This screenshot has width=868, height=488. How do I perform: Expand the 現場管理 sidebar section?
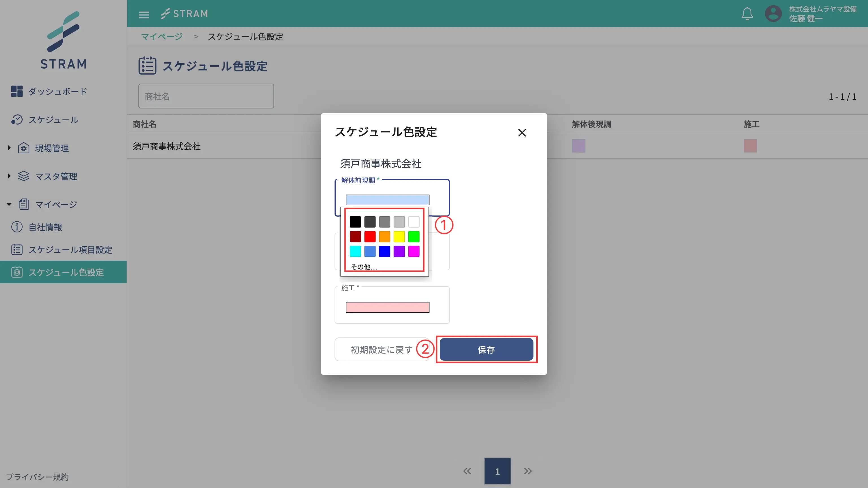(9, 148)
